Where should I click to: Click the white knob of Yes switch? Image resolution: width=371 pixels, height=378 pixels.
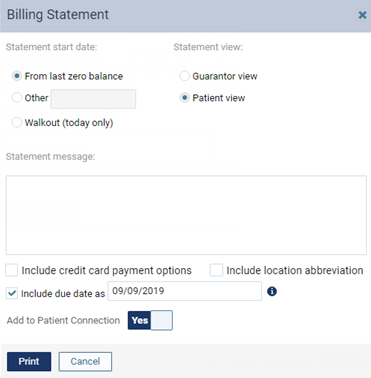tap(162, 320)
